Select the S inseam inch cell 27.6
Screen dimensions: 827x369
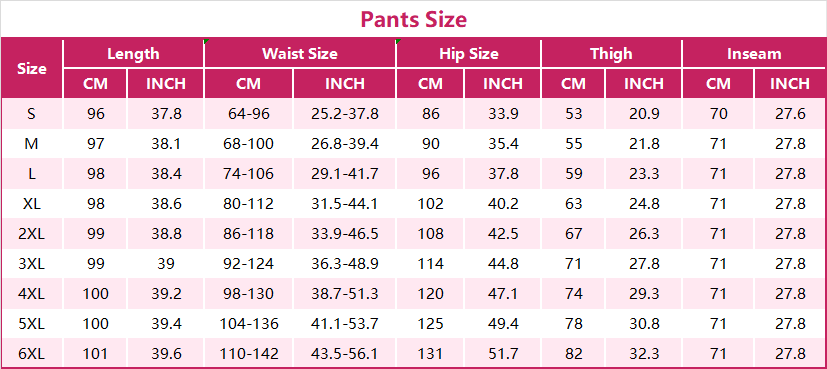pos(790,114)
